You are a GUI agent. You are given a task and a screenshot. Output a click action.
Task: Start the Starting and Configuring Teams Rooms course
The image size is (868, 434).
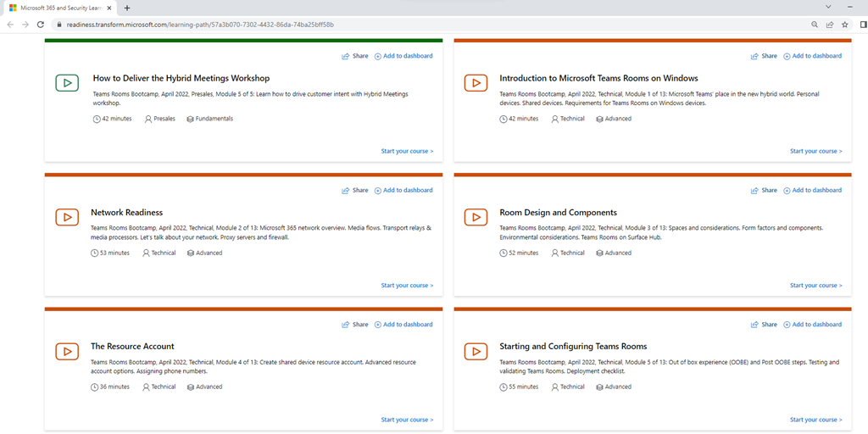pyautogui.click(x=815, y=420)
